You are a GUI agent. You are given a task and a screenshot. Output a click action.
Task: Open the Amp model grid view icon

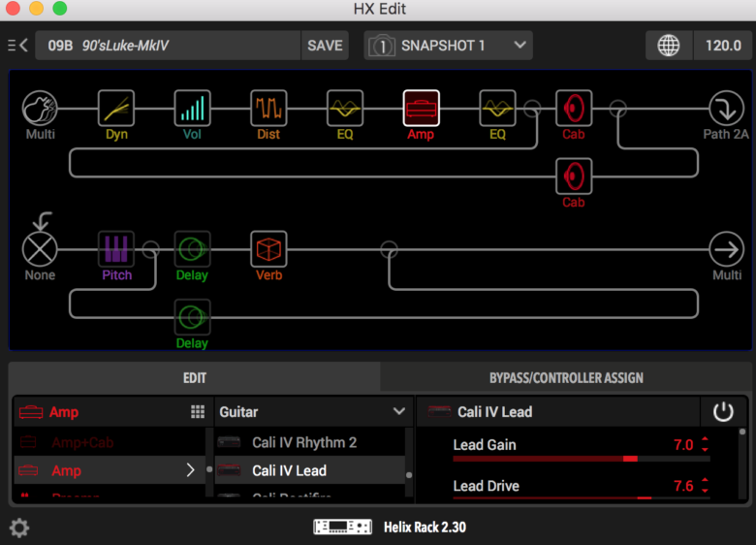click(198, 412)
